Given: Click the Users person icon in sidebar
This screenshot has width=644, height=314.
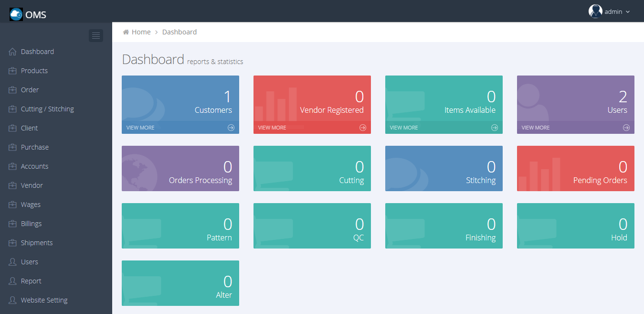Looking at the screenshot, I should (x=12, y=262).
